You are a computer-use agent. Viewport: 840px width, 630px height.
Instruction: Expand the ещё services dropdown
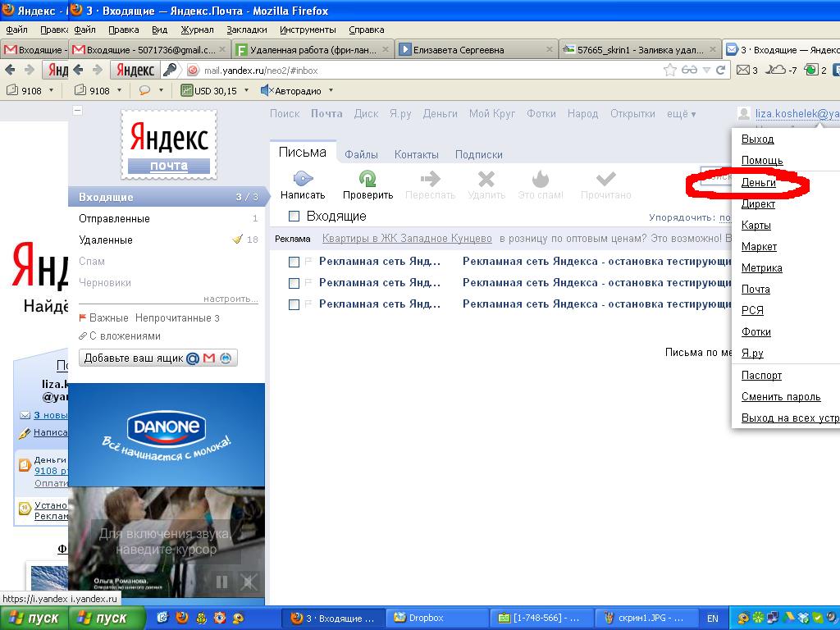point(681,113)
